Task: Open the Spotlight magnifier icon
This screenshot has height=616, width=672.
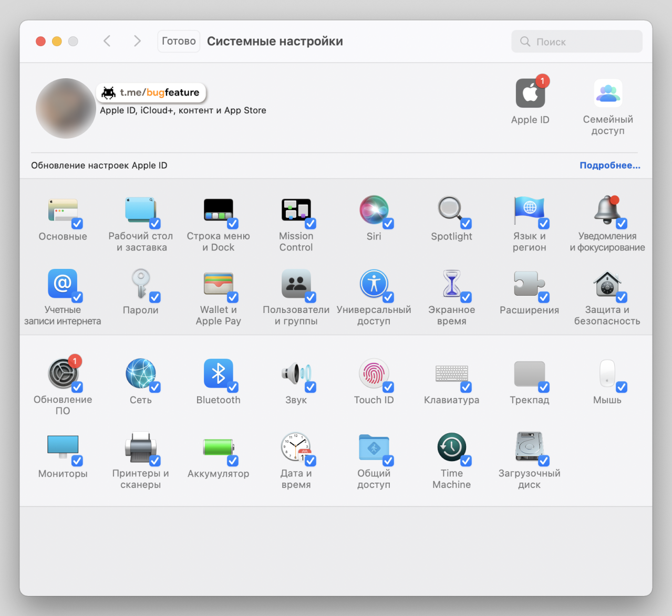Action: pos(451,210)
